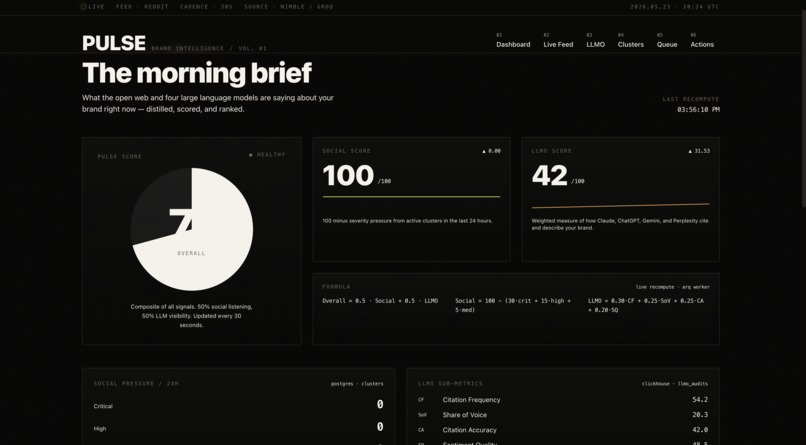Click the 'The morning brief' heading

tap(197, 73)
